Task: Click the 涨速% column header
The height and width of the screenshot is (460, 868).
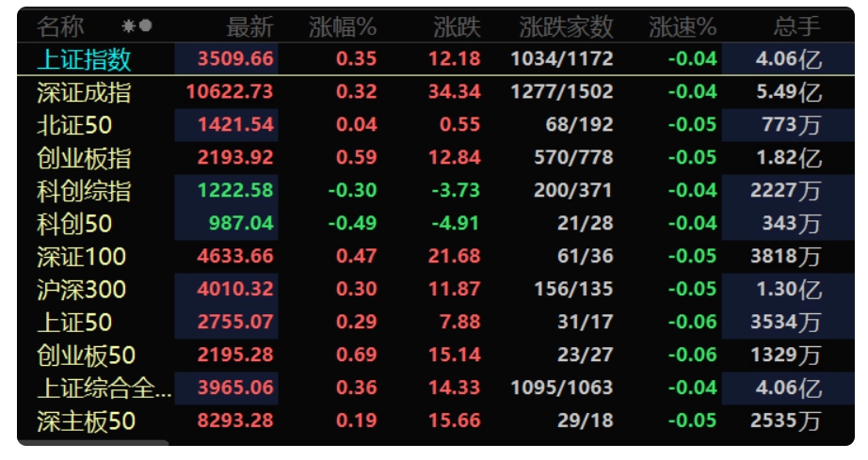Action: click(683, 26)
